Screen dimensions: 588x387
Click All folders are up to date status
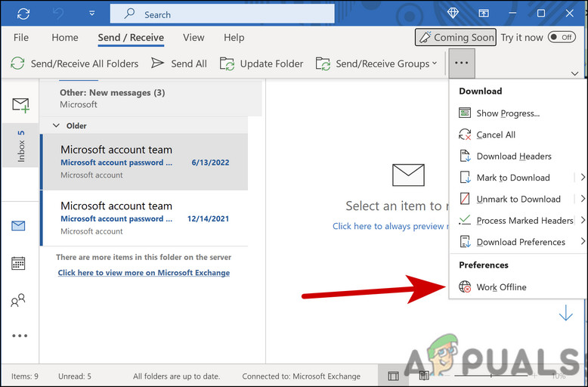pos(177,376)
